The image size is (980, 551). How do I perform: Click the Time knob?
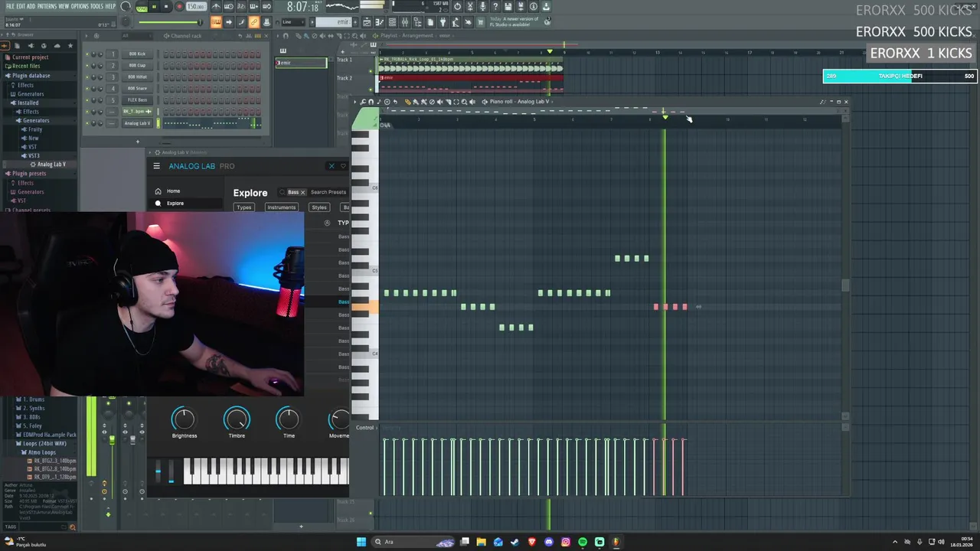coord(289,419)
